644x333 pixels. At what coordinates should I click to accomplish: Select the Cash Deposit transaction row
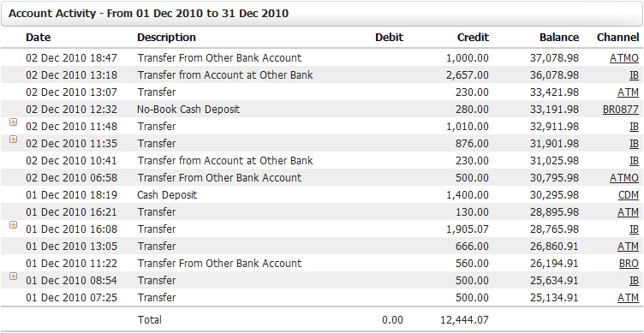pyautogui.click(x=322, y=195)
